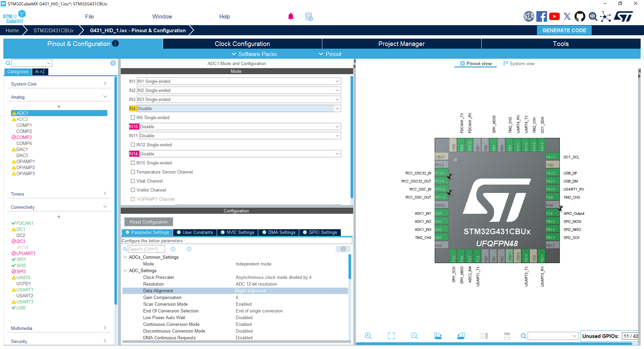Expand the Timers category
The height and width of the screenshot is (349, 644).
[59, 194]
